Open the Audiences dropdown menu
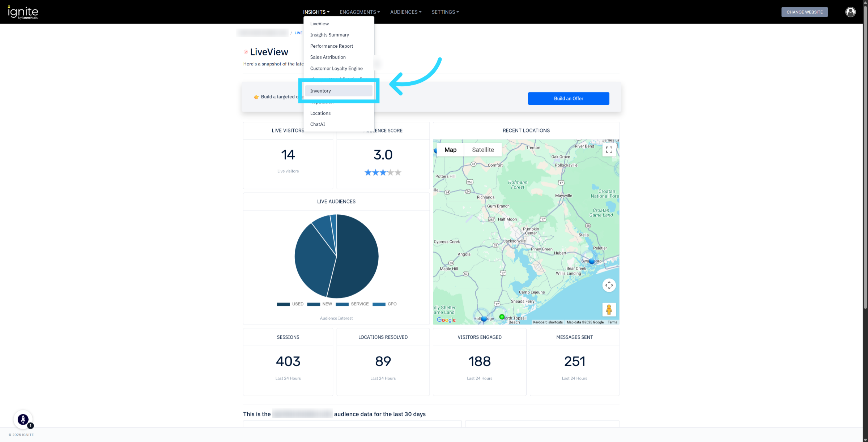This screenshot has height=442, width=868. pyautogui.click(x=405, y=12)
